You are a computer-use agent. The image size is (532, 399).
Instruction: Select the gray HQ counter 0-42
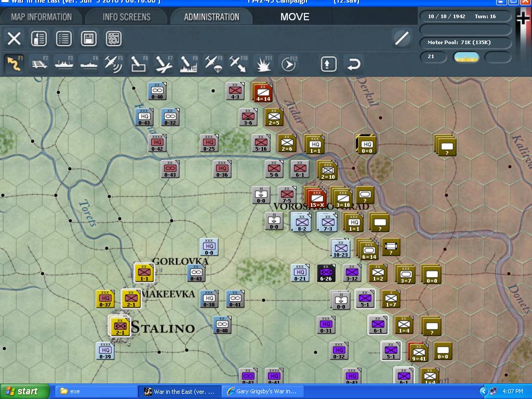(157, 143)
